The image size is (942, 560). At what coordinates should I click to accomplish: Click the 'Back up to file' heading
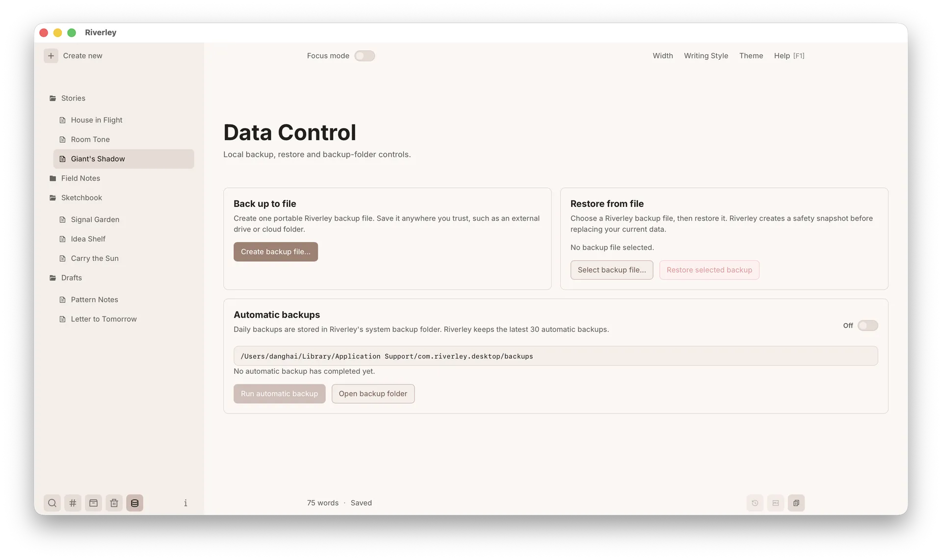tap(265, 204)
